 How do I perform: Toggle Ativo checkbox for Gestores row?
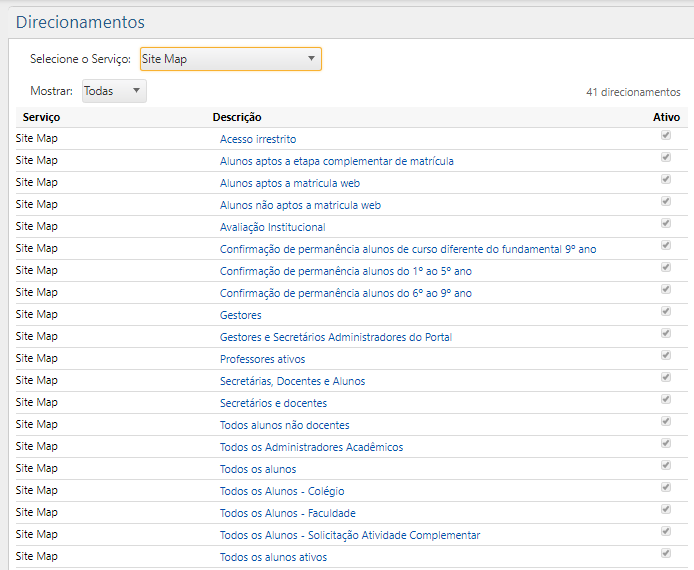665,311
